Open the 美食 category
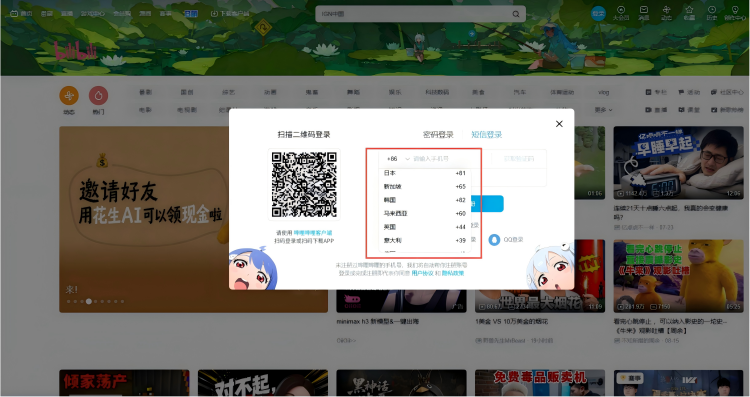This screenshot has width=750, height=397. pos(478,92)
